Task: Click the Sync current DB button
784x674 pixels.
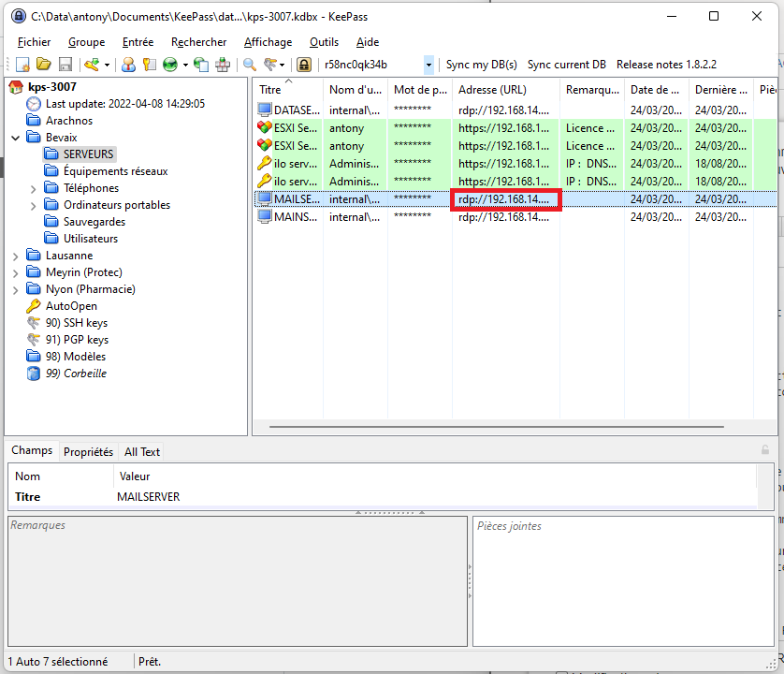Action: [x=567, y=65]
